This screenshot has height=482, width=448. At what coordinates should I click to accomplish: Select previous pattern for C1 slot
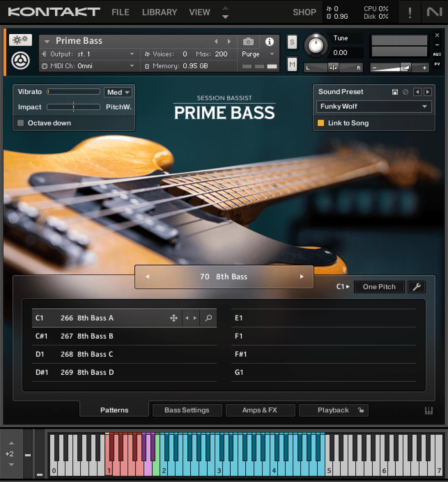(x=187, y=318)
